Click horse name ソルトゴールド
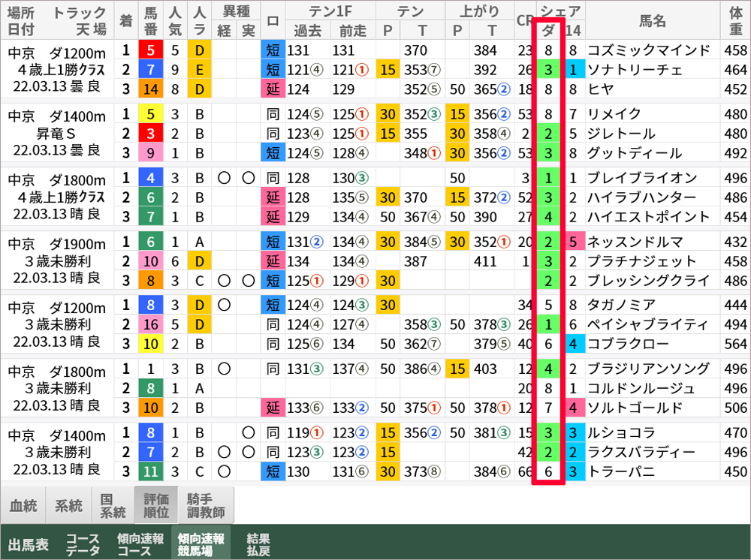 [x=635, y=408]
